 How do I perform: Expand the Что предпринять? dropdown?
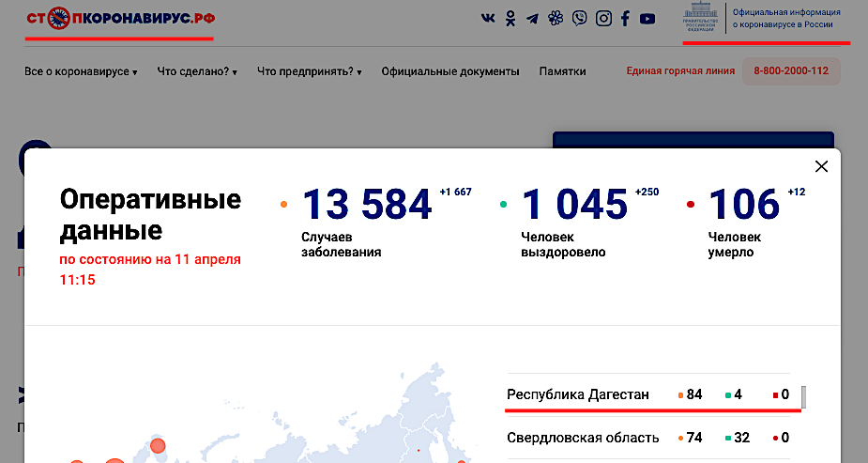point(309,71)
